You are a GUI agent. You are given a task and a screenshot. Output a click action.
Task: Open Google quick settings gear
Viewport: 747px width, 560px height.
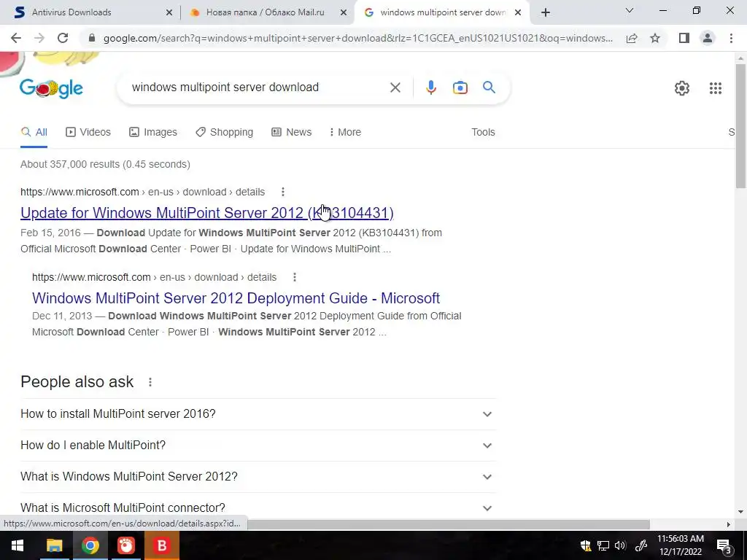tap(682, 88)
